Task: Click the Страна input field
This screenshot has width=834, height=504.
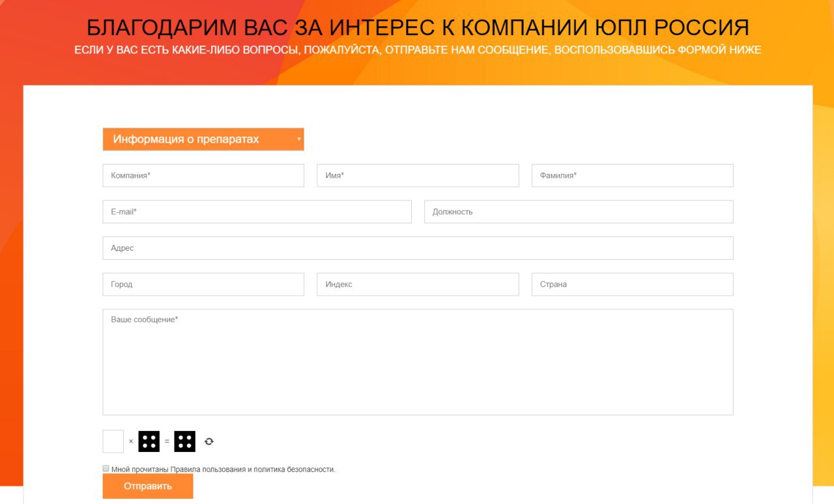Action: (632, 285)
